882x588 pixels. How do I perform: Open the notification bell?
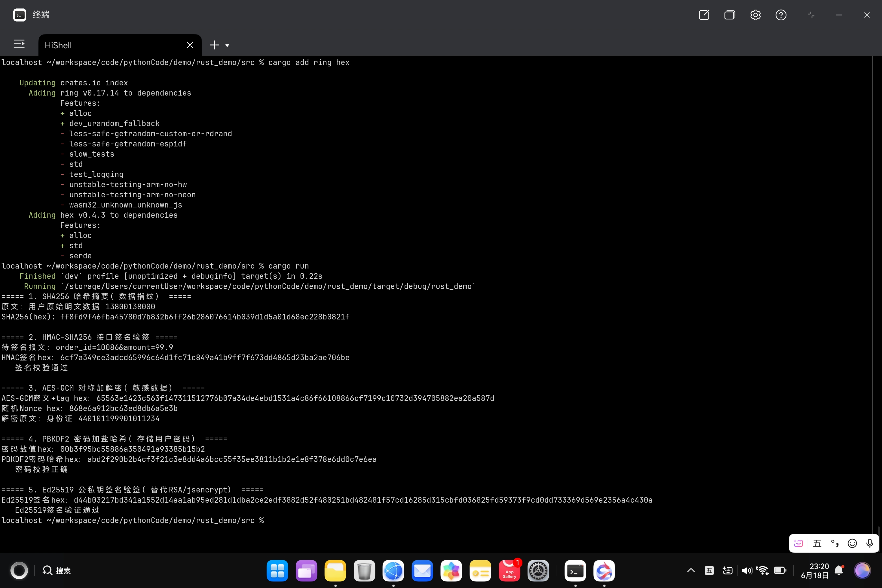pos(839,570)
